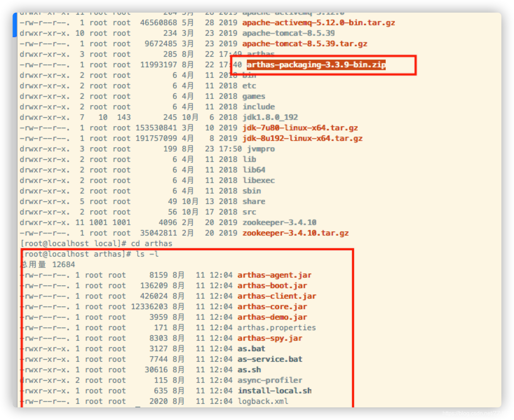The width and height of the screenshot is (514, 420).
Task: Click the sbin directory name
Action: click(251, 191)
